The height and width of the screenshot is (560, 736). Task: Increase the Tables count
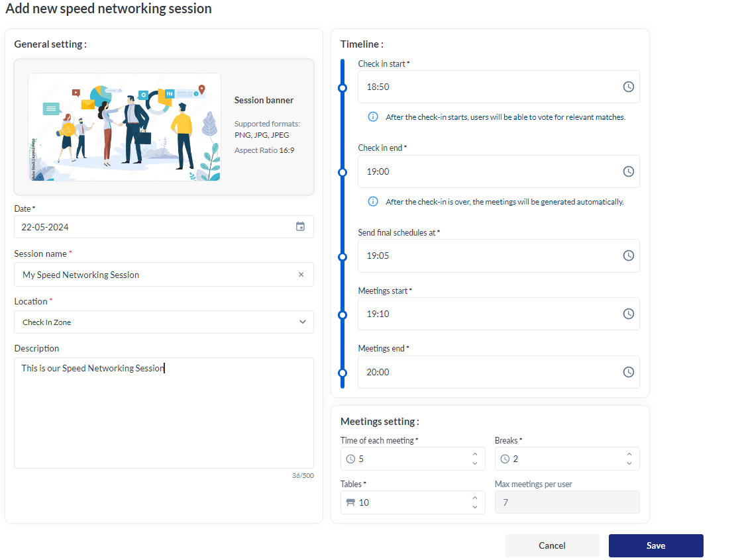click(474, 498)
